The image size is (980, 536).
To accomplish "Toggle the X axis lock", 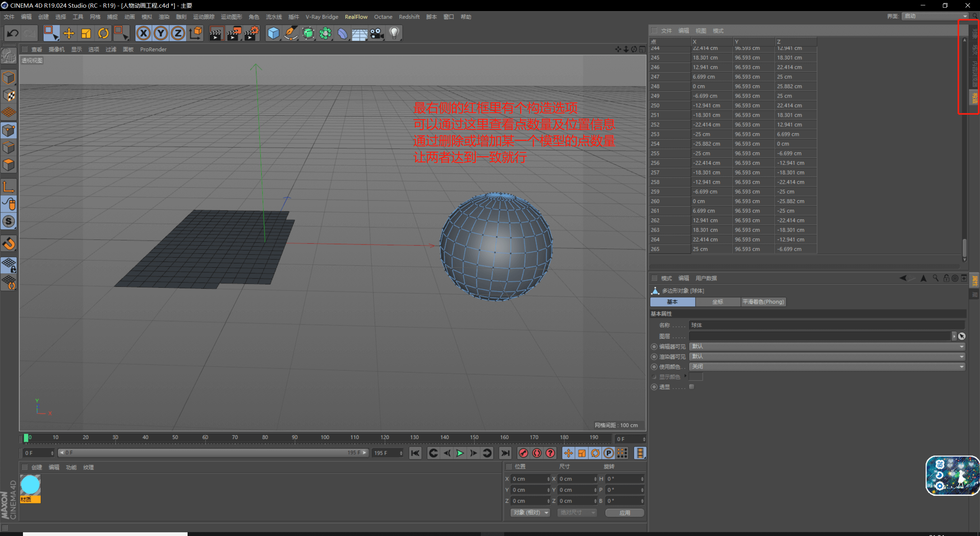I will click(144, 33).
